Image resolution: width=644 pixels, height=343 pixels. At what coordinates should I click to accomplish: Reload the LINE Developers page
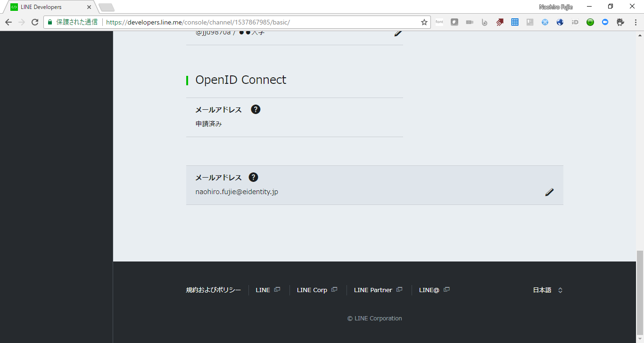[35, 22]
